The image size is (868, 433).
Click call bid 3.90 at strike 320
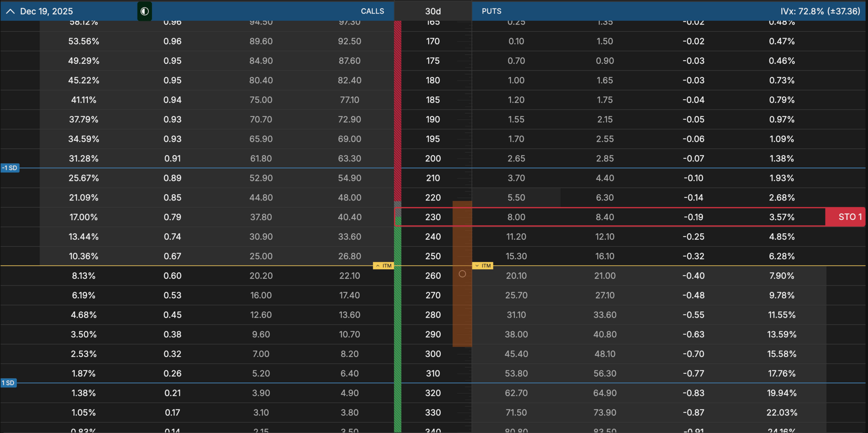coord(261,393)
